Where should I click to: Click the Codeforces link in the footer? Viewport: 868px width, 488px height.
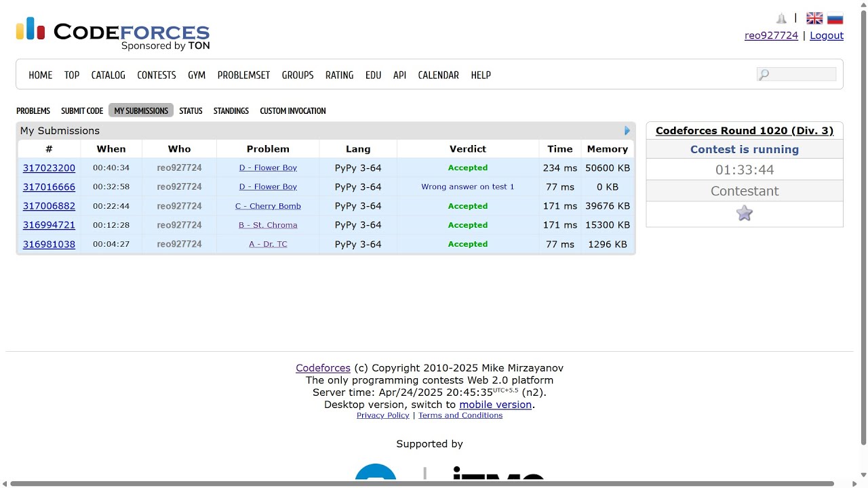(x=323, y=368)
